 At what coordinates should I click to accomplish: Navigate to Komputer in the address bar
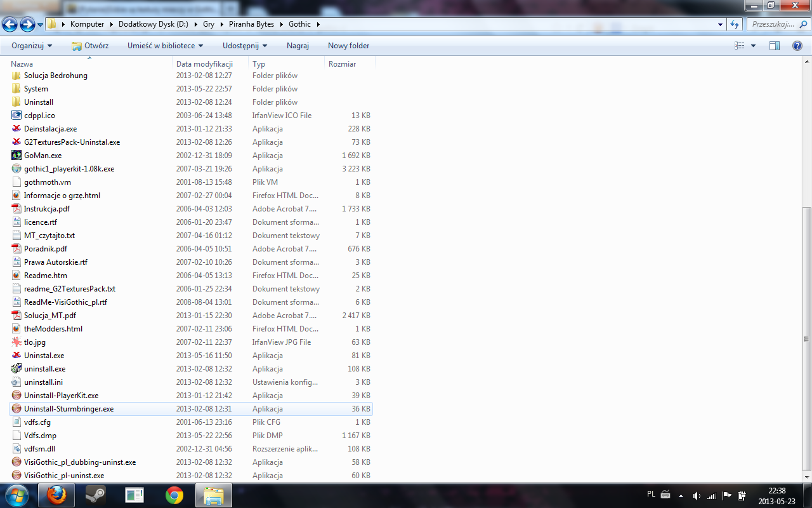(x=88, y=24)
